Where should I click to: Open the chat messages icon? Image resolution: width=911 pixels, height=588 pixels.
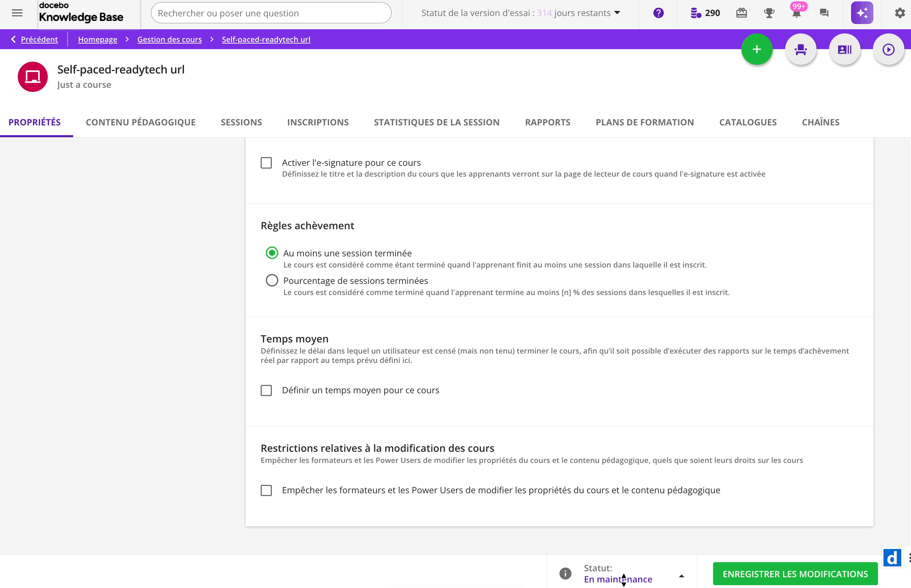[x=824, y=13]
